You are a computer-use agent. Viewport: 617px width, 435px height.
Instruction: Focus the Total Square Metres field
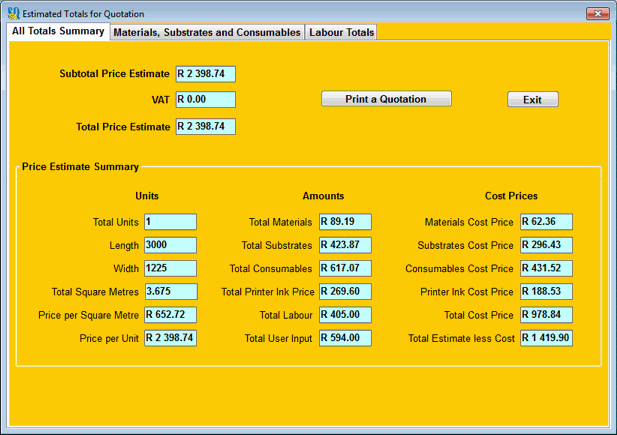pyautogui.click(x=170, y=292)
